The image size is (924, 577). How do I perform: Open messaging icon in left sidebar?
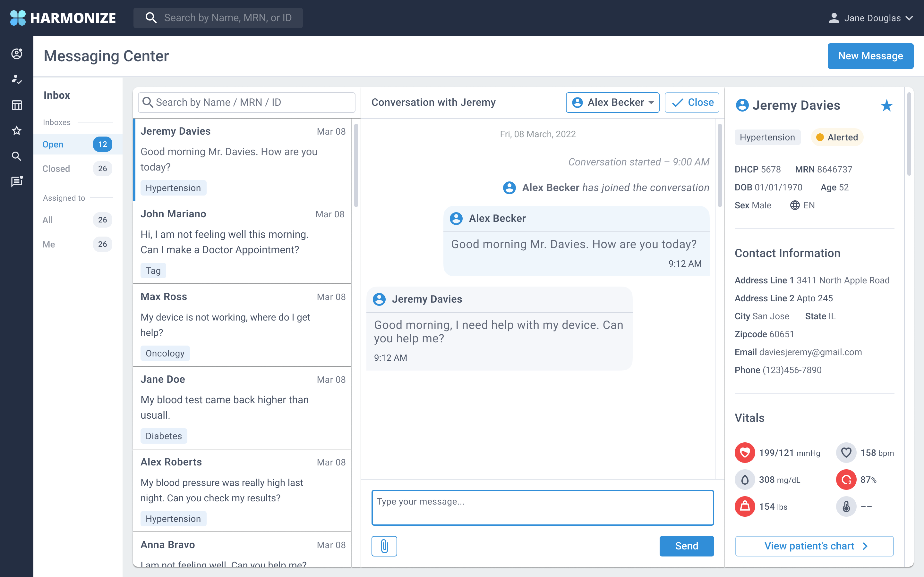[16, 182]
